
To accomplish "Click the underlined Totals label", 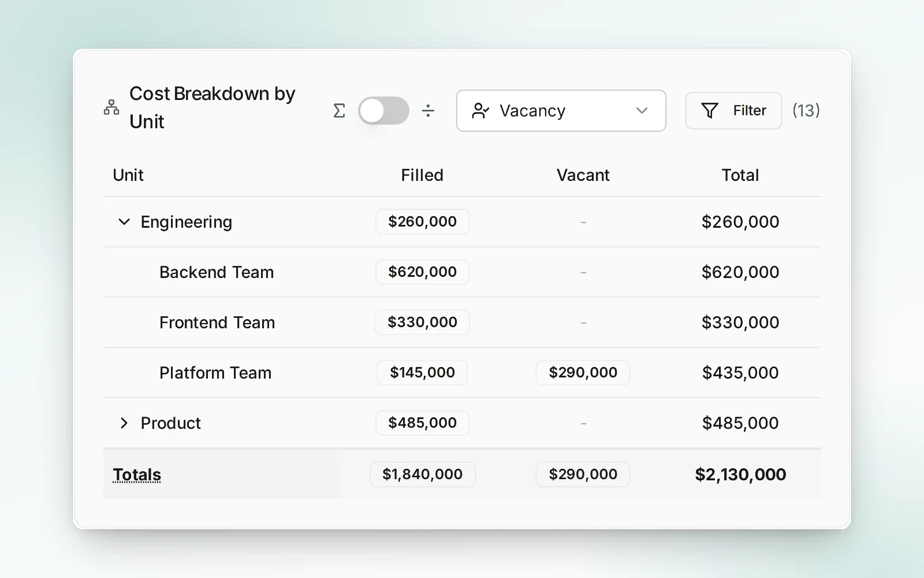I will pos(137,475).
